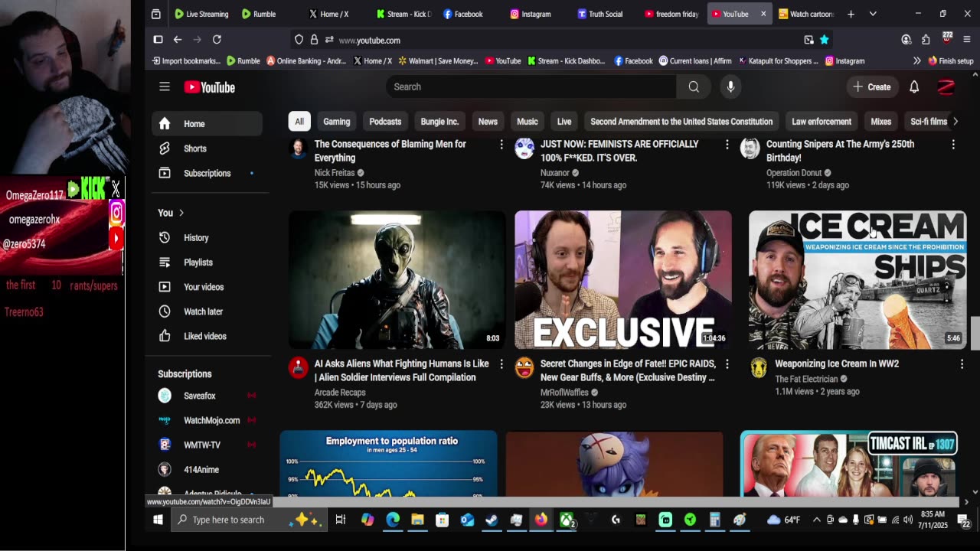This screenshot has width=980, height=551.
Task: Open Playlists in the sidebar
Action: point(207,262)
